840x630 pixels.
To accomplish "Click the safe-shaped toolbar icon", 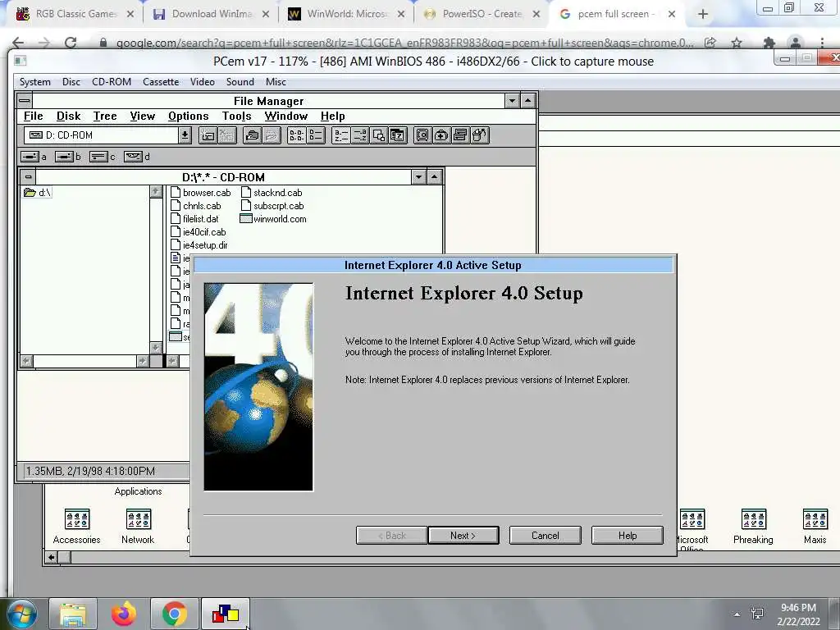I will coord(422,135).
